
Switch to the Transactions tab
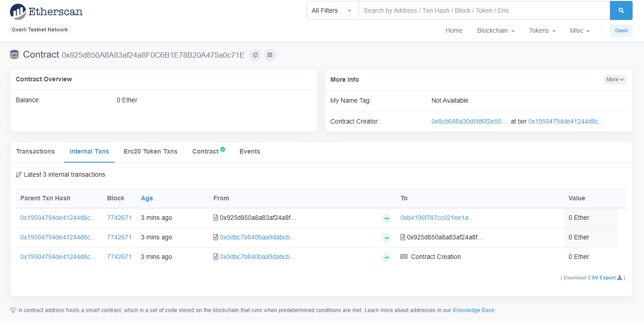tap(35, 151)
